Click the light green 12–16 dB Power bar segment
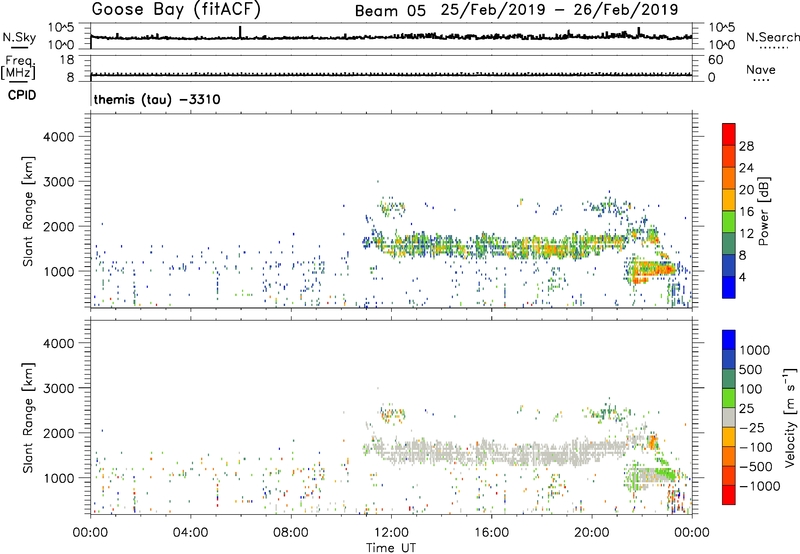The image size is (800, 554). (729, 221)
